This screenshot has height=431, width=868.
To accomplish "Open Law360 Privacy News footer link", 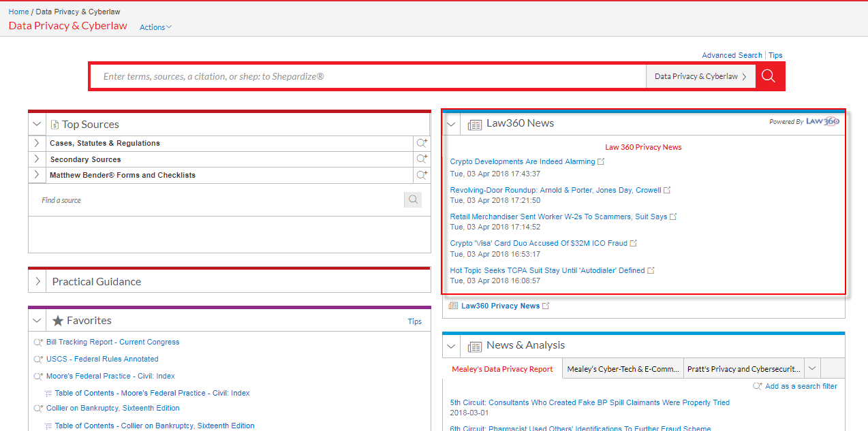I will [x=501, y=306].
